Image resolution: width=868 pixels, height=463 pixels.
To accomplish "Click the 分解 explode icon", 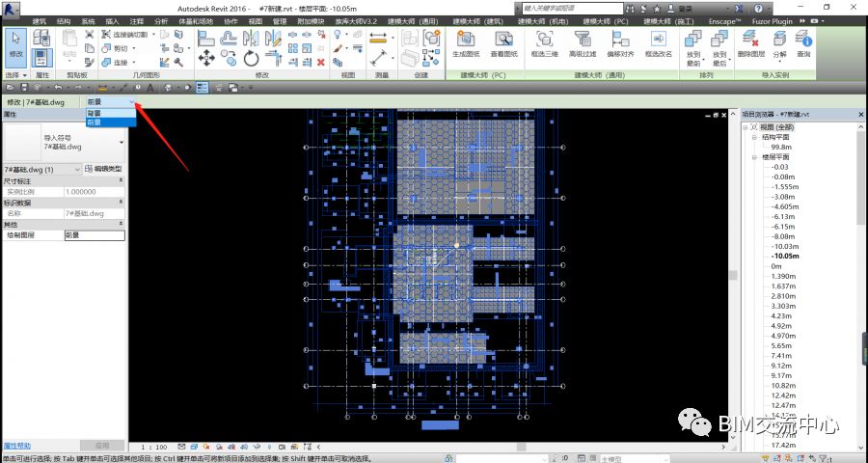I will 779,43.
